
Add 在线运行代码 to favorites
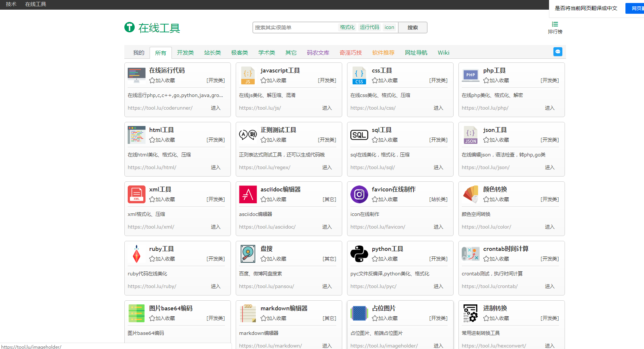coord(162,80)
